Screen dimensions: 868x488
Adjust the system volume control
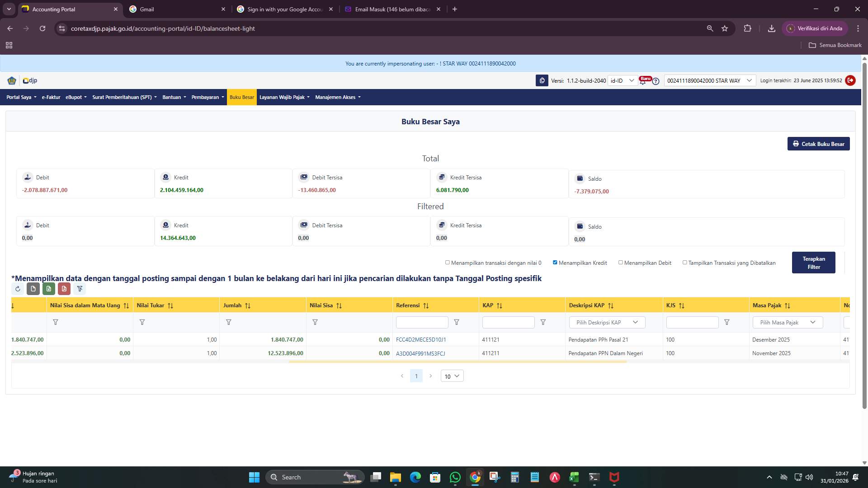[x=809, y=477]
